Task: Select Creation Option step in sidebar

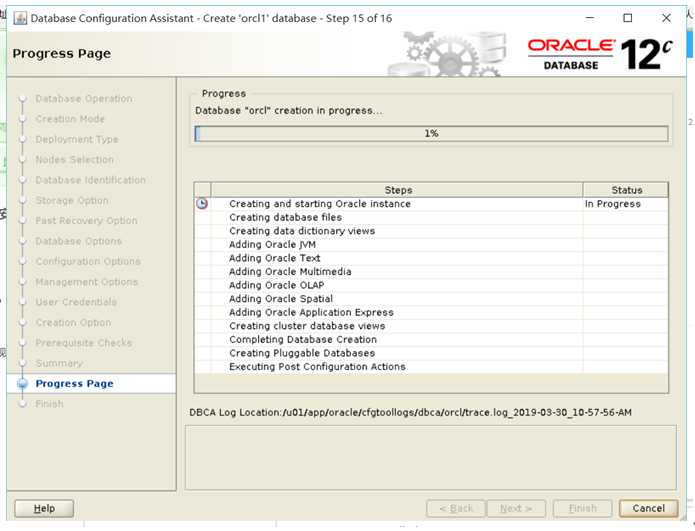Action: (x=73, y=322)
